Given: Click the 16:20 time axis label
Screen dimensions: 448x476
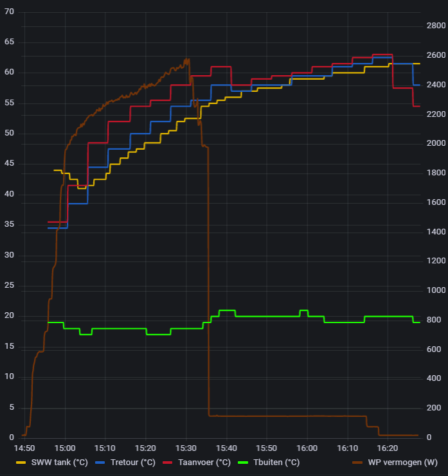Looking at the screenshot, I should coord(387,448).
